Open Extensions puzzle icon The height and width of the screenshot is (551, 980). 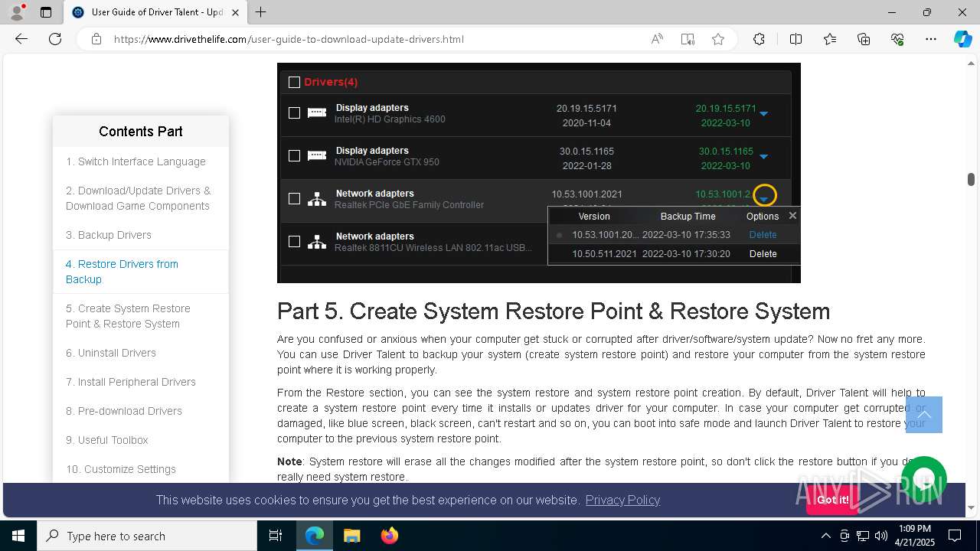pos(759,39)
